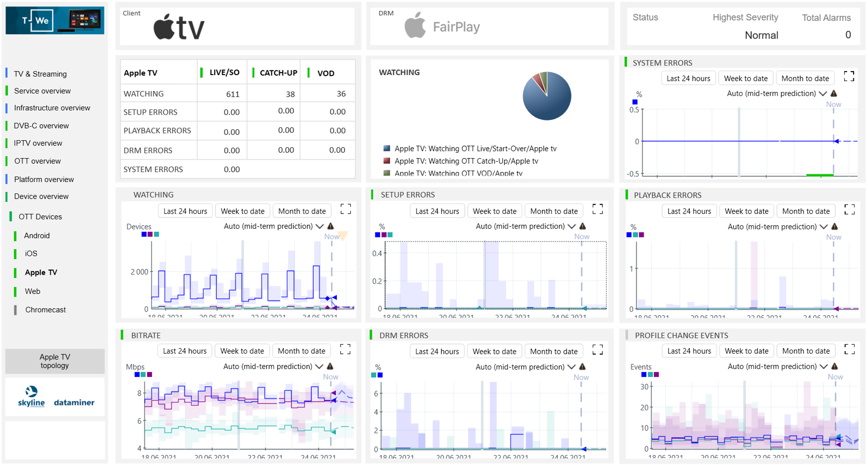Screen dimensions: 868x465
Task: Show Week to date in System Errors
Action: (746, 78)
